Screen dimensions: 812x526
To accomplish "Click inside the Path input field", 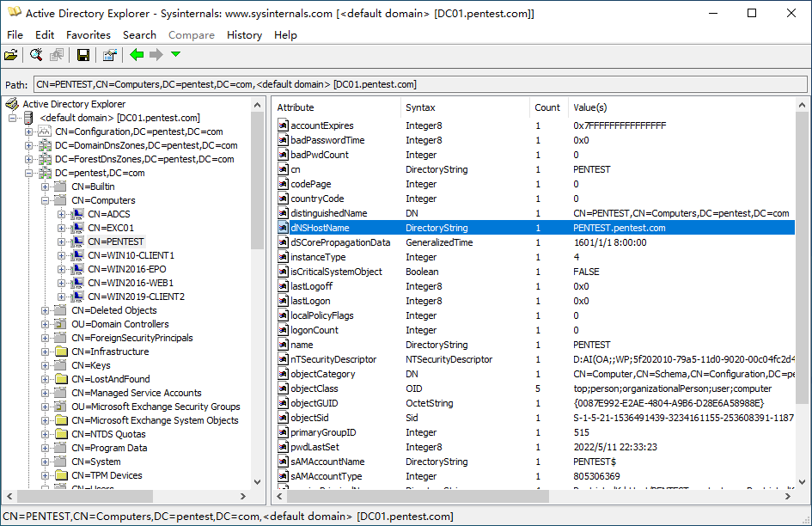I will tap(420, 84).
